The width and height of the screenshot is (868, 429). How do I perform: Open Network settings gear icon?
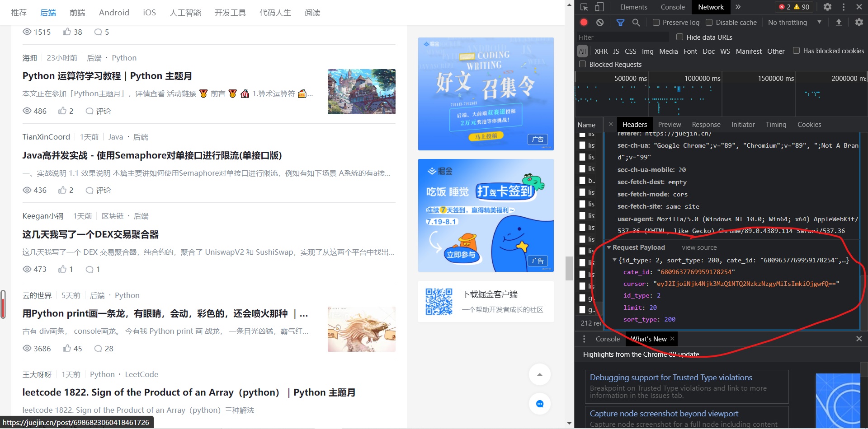(859, 22)
